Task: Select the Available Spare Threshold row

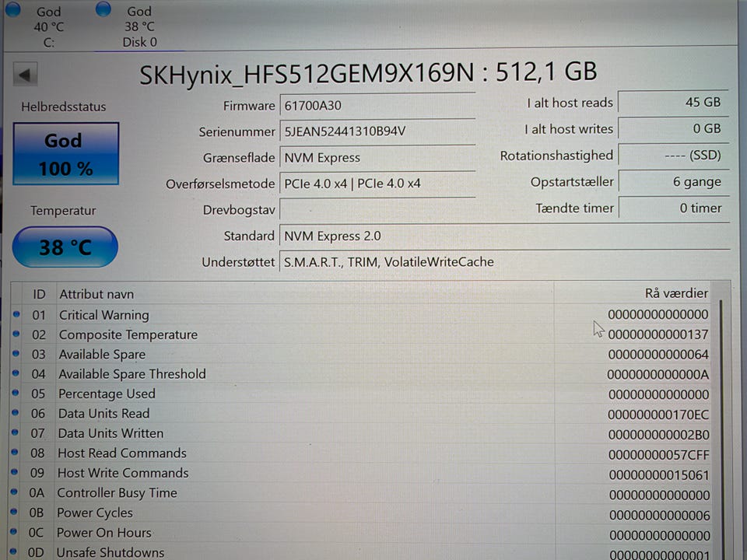Action: click(362, 374)
